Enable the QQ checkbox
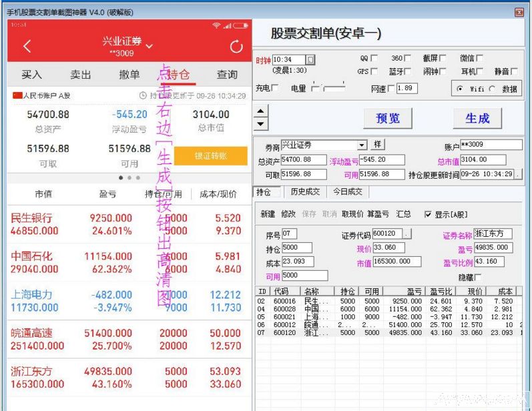This screenshot has width=532, height=411. coord(374,58)
